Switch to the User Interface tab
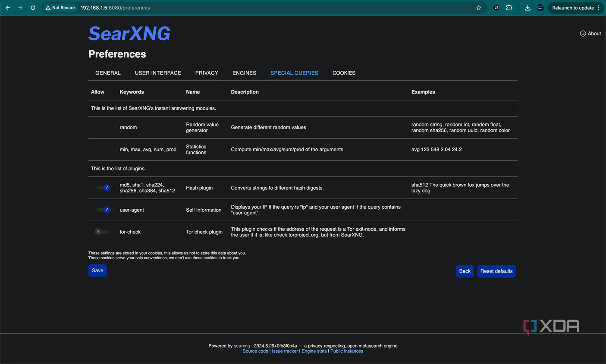Viewport: 606px width, 364px height. pos(158,73)
